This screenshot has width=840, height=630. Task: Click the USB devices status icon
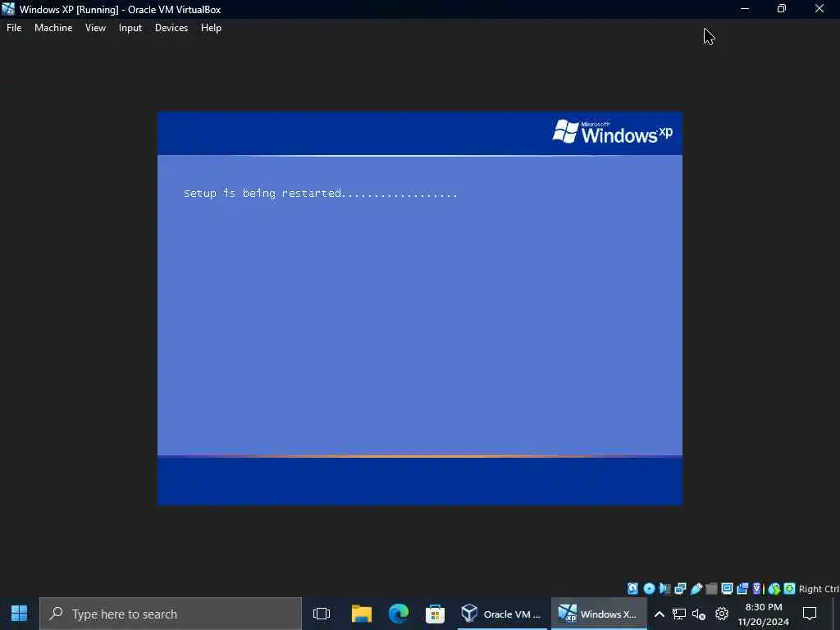(696, 589)
